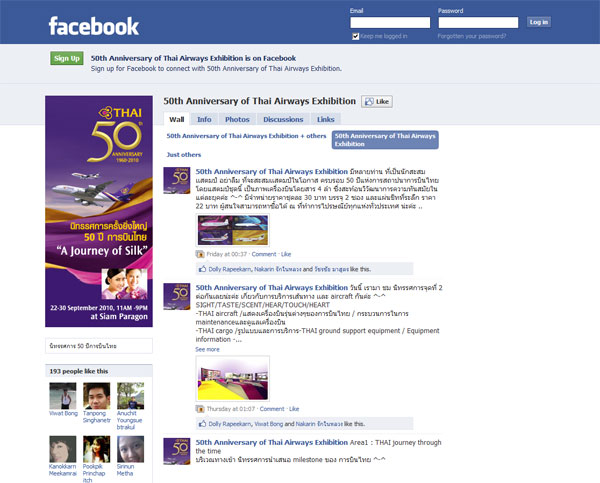
Task: Click the photo post icon beside Thursday at 01:07
Action: tap(200, 409)
